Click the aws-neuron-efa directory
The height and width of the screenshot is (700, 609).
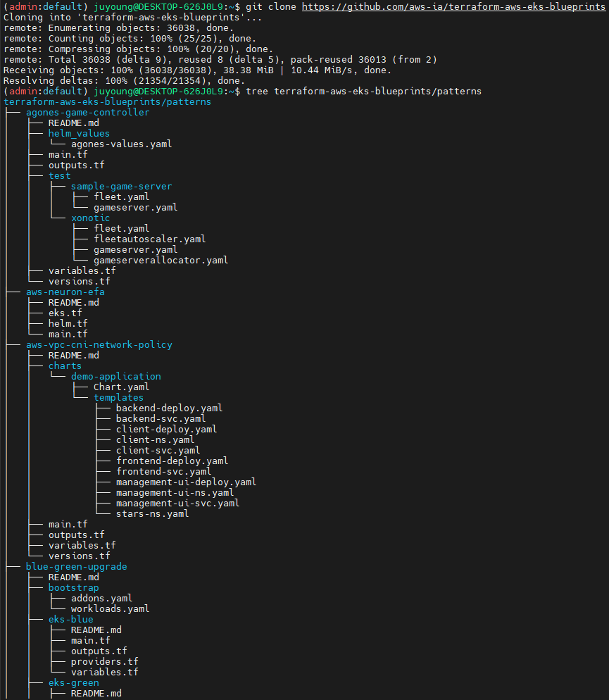65,292
